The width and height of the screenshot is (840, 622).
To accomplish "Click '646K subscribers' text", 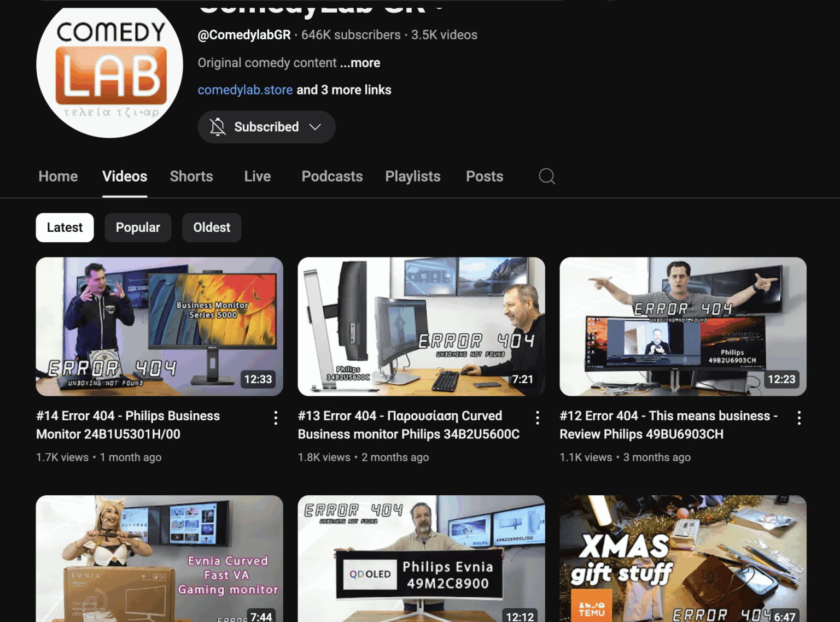I will (x=351, y=35).
